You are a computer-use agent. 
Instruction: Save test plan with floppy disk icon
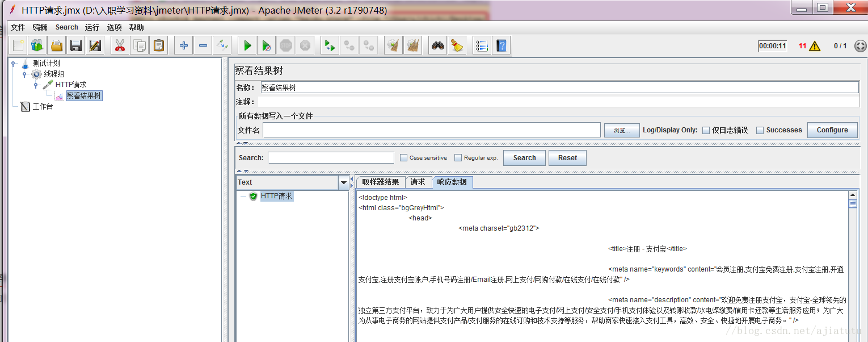pos(75,45)
